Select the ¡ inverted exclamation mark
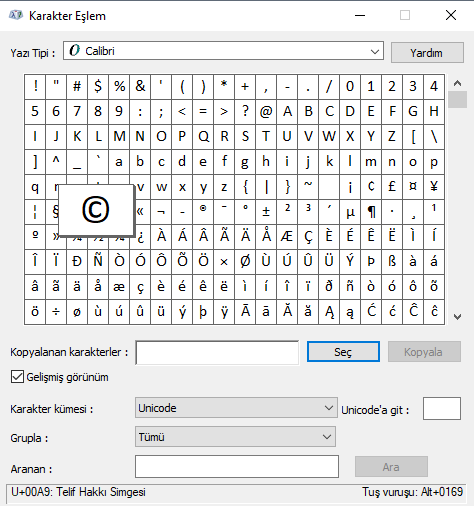Screen dimensions: 474x506 (350, 187)
